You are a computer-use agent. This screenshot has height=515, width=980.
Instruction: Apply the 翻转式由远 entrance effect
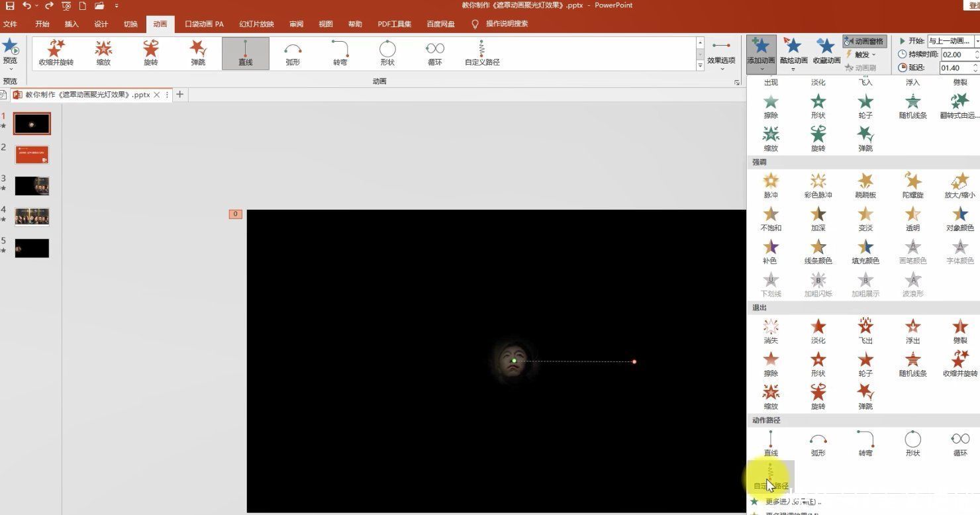959,106
